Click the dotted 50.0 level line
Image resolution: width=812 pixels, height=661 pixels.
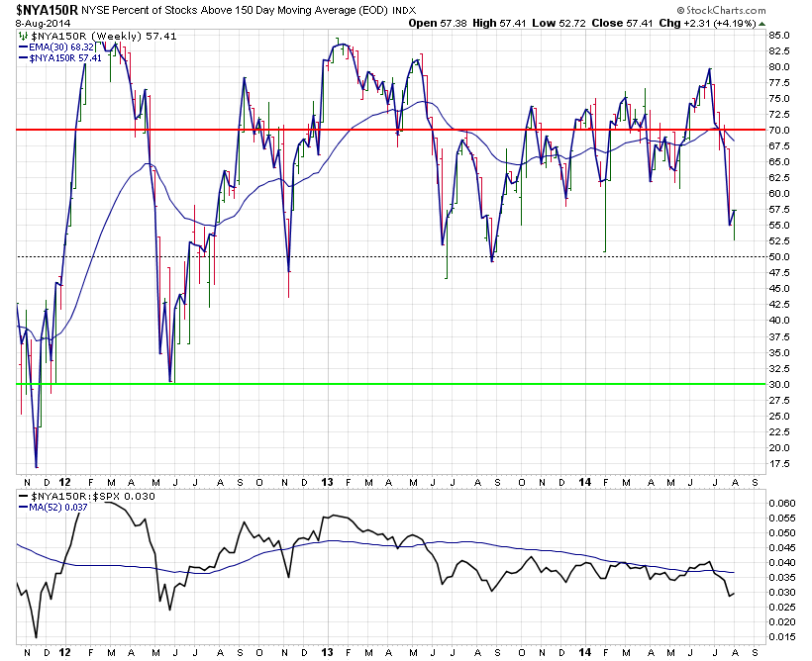point(391,256)
